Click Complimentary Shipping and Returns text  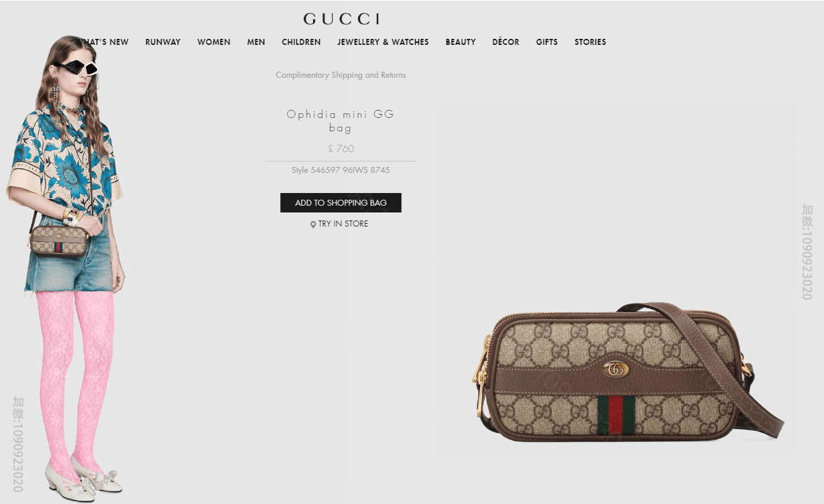341,75
